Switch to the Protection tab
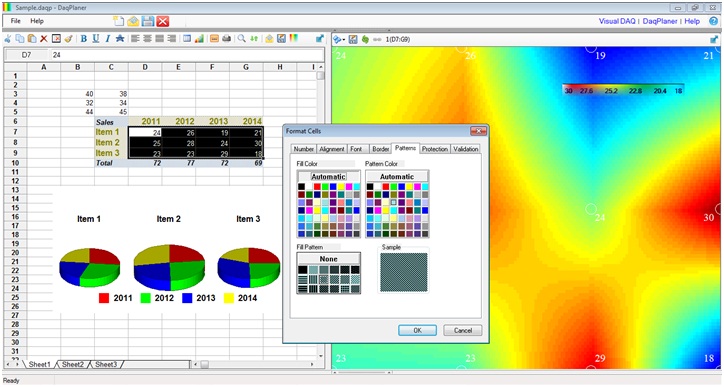This screenshot has width=724, height=387. click(435, 149)
